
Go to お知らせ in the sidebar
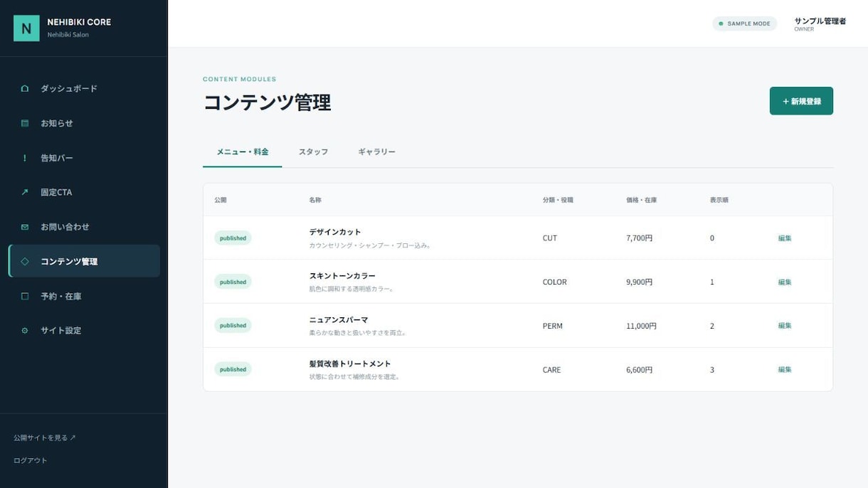click(x=84, y=123)
